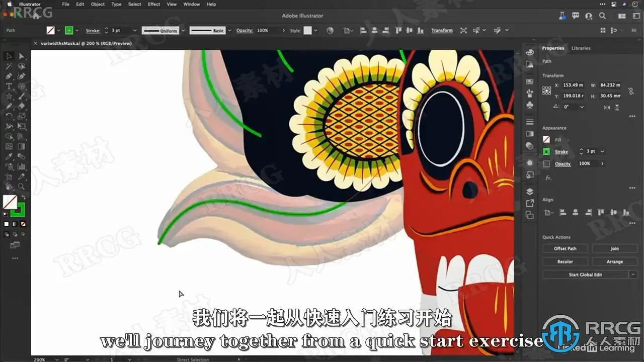Flip horizontally in Properties Transform section
644x362 pixels.
tap(607, 107)
